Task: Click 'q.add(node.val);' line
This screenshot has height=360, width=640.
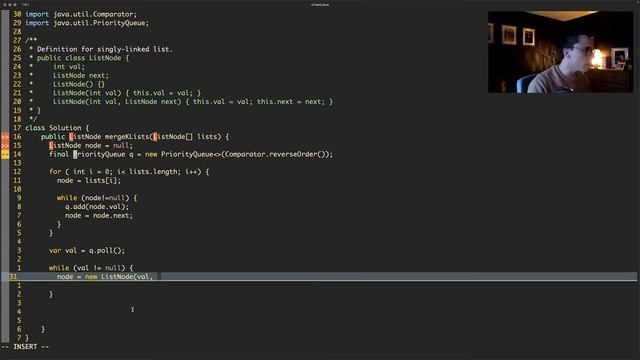Action: (97, 207)
